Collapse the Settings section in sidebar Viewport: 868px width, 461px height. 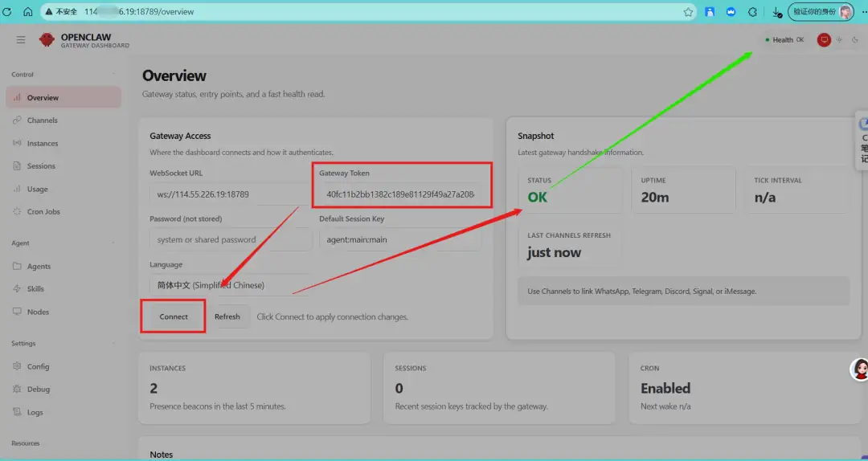114,344
